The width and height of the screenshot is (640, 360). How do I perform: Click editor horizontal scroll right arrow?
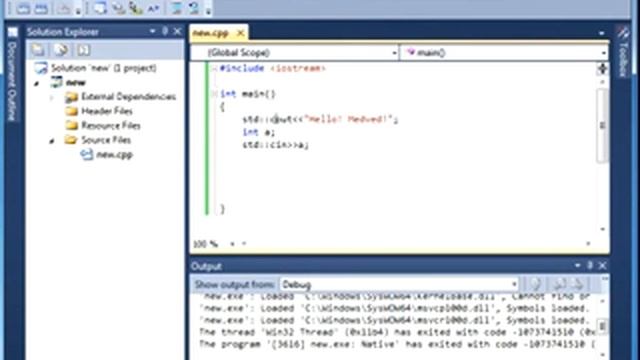[x=588, y=244]
